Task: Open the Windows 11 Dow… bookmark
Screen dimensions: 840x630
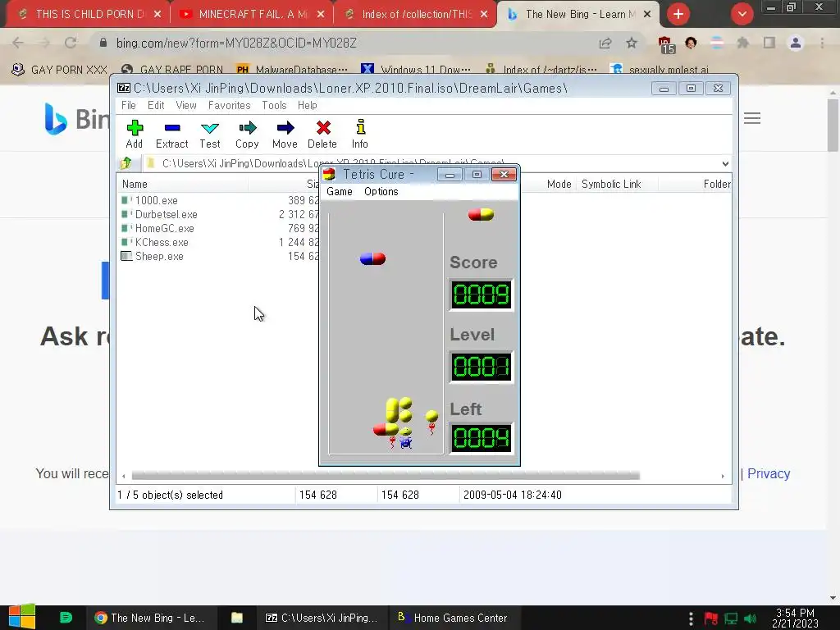Action: point(416,70)
